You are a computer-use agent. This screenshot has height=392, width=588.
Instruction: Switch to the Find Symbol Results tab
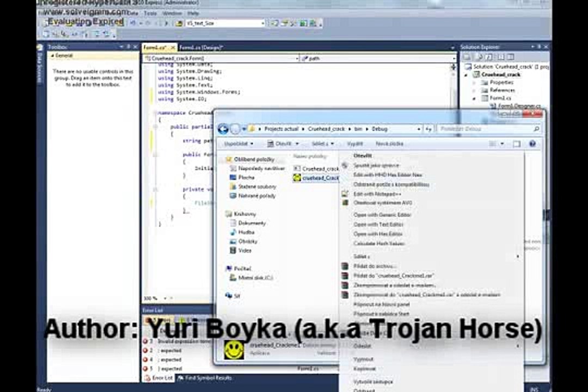[205, 378]
